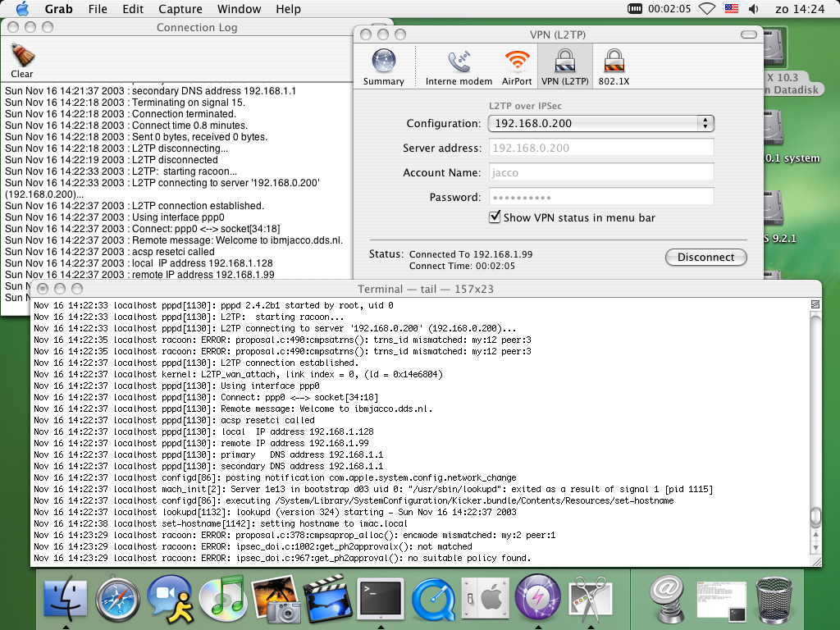Click the Terminal scroll up arrow
The image size is (840, 630).
point(815,535)
